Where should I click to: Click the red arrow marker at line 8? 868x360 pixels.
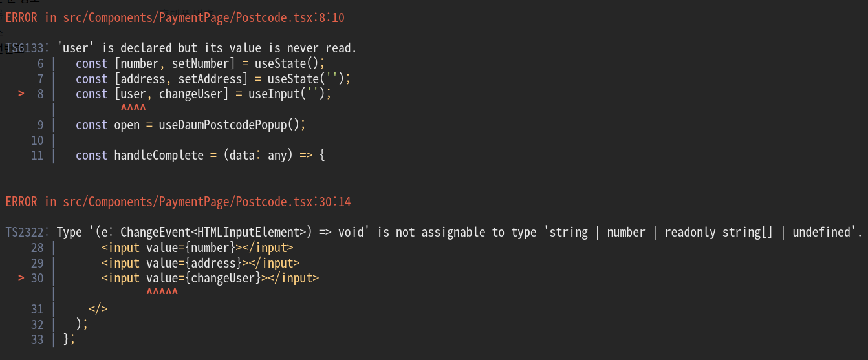(x=21, y=94)
